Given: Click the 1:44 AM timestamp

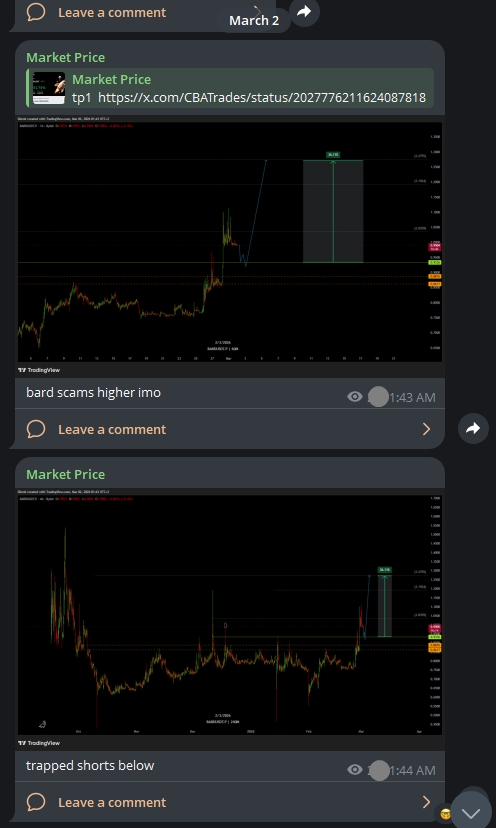Looking at the screenshot, I should pos(413,770).
